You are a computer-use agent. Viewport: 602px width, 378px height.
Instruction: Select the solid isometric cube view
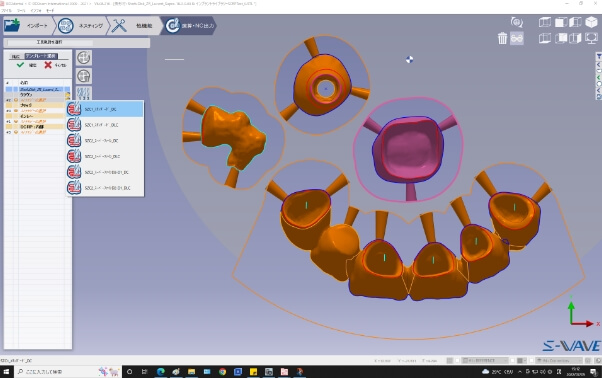pos(591,22)
